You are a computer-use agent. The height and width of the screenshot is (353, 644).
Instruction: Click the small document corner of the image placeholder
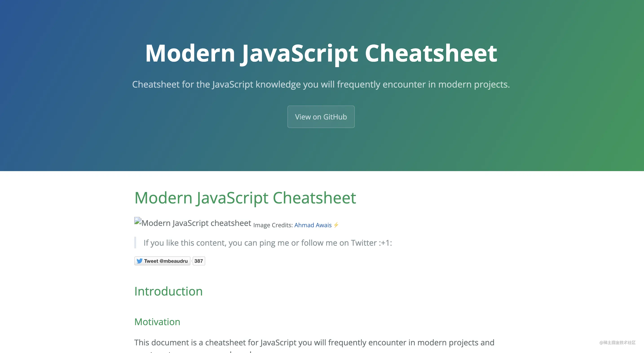pyautogui.click(x=140, y=218)
